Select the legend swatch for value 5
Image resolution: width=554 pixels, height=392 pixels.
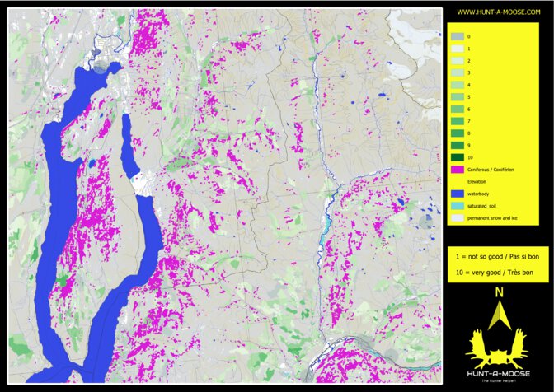pyautogui.click(x=458, y=97)
